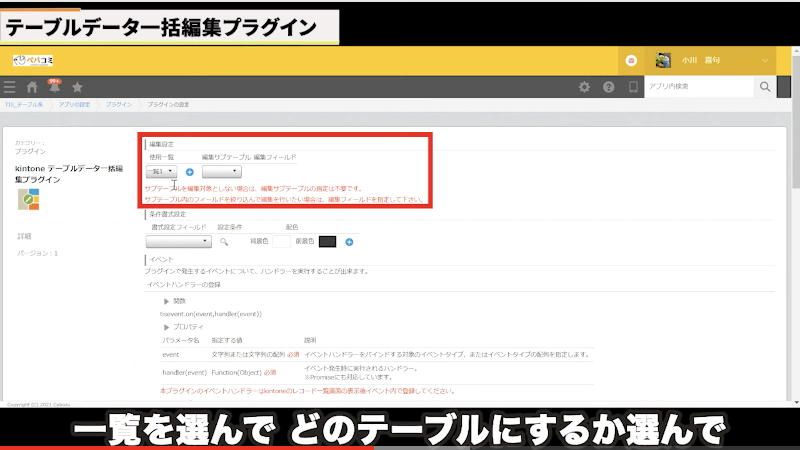
Task: Open notifications bell with 99+ badge
Action: tap(54, 88)
